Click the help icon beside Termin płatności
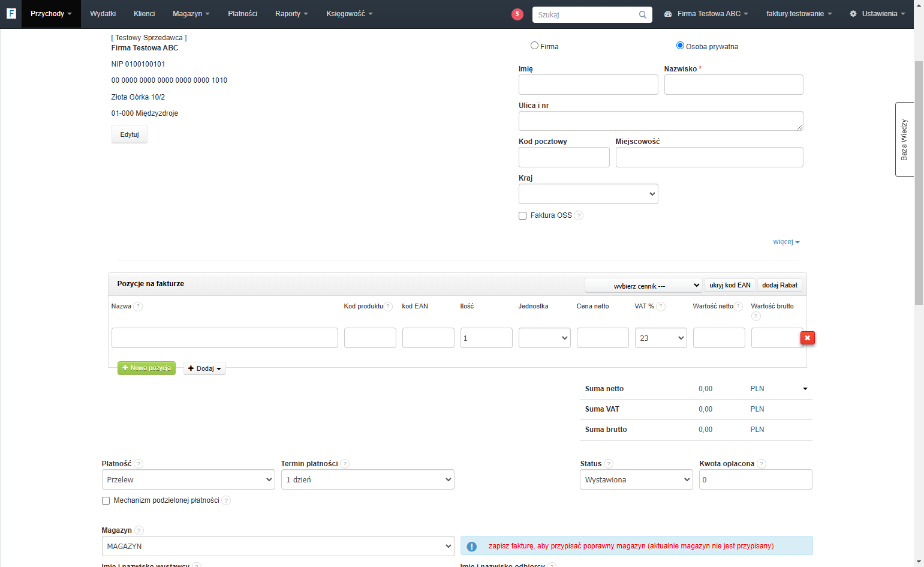 (x=345, y=464)
